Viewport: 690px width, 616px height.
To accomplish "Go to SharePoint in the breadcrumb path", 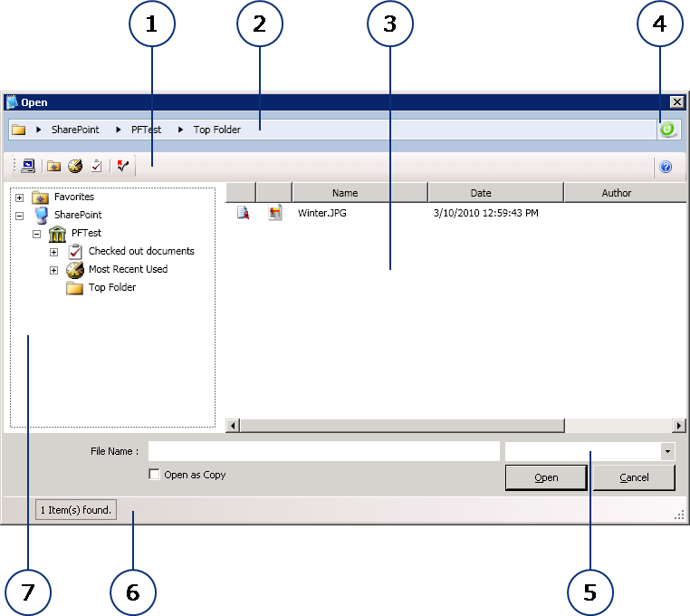I will point(75,130).
